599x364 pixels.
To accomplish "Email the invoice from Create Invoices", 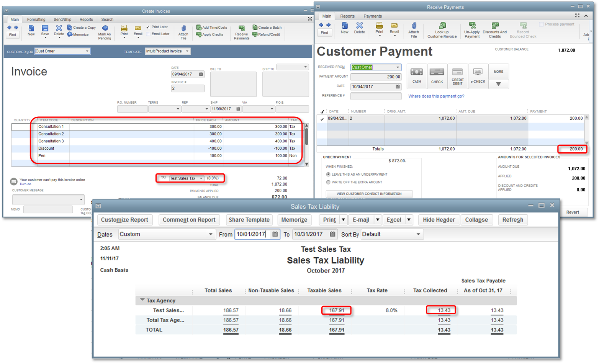I will click(138, 31).
